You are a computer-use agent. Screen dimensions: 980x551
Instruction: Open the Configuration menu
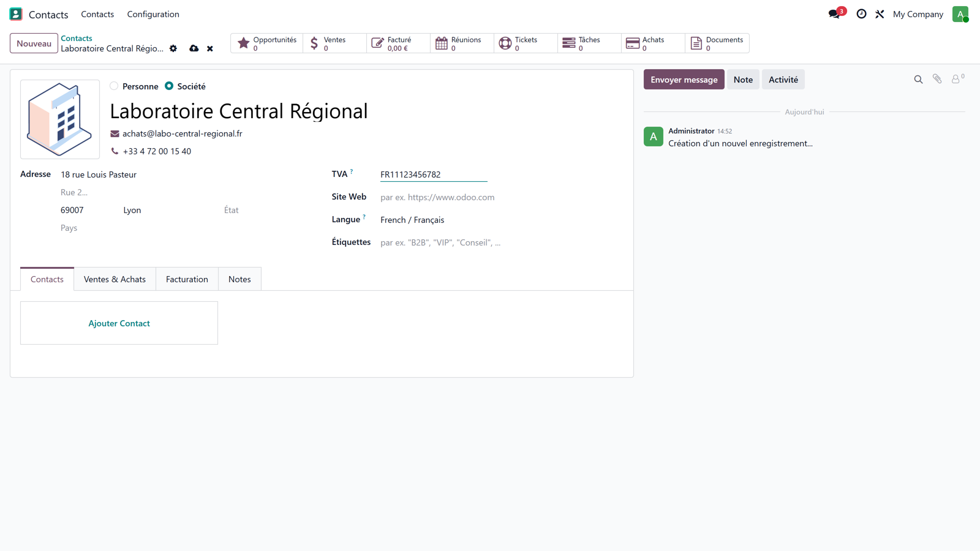coord(153,14)
